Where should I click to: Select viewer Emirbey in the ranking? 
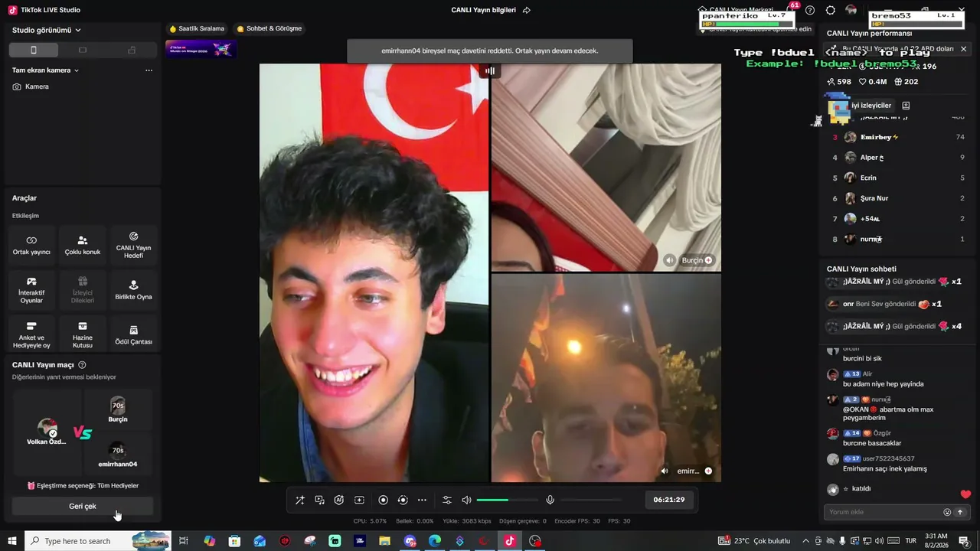tap(897, 138)
